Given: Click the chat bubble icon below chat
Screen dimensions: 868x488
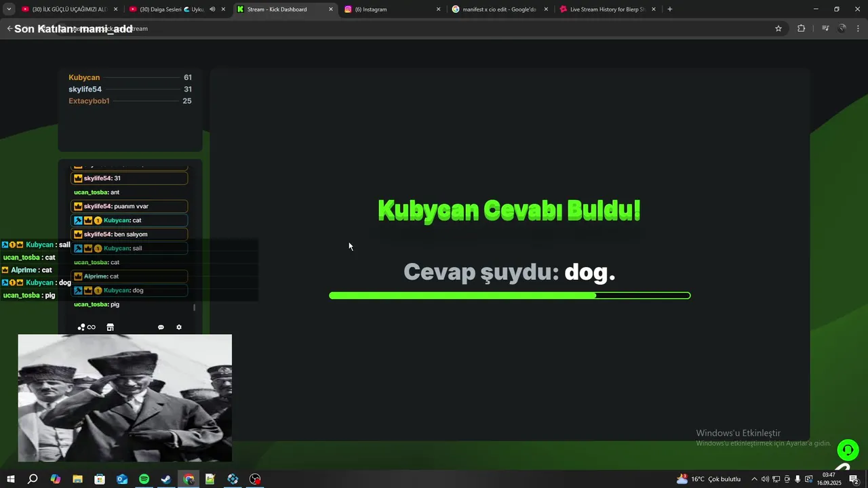Looking at the screenshot, I should pos(161,327).
